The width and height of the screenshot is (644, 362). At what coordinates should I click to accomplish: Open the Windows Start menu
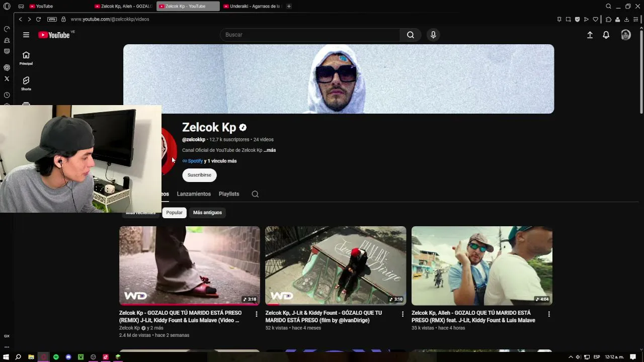[6, 357]
